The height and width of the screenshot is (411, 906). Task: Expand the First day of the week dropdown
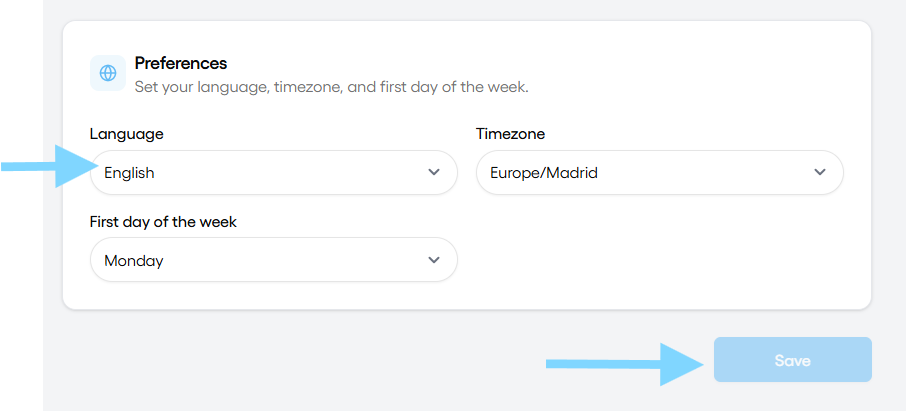pos(274,260)
